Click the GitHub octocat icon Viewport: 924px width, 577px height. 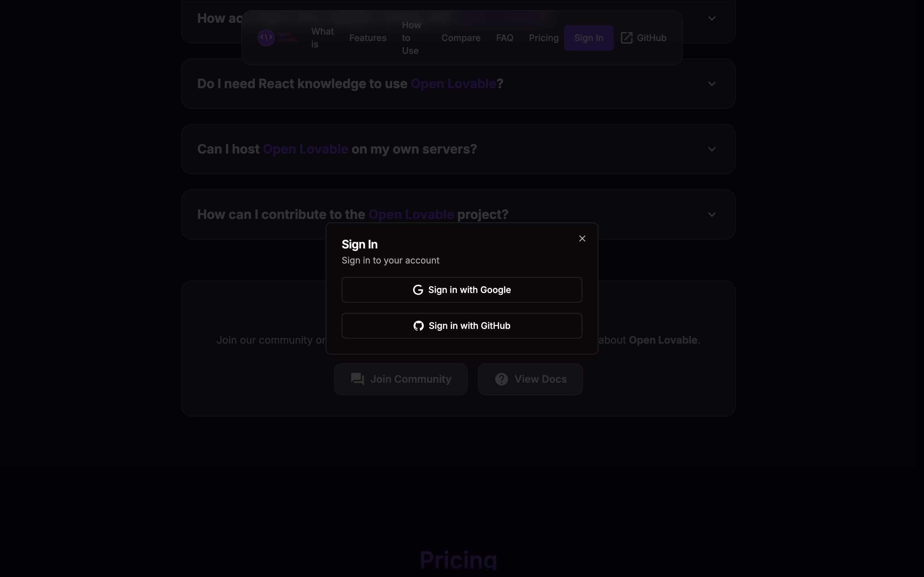point(418,326)
